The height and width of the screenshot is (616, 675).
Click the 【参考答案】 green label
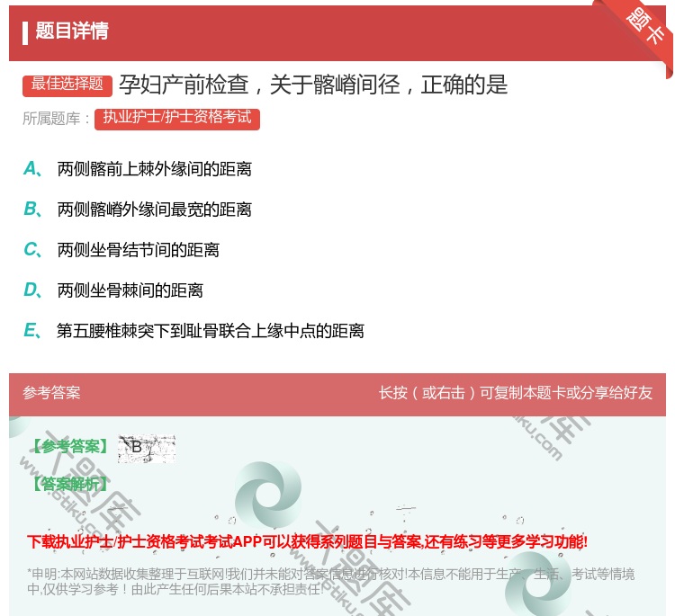pos(71,447)
